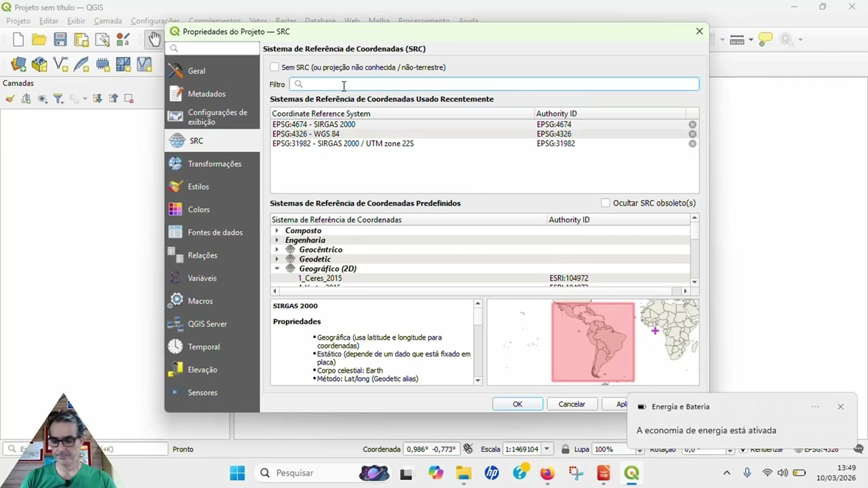This screenshot has height=488, width=868.
Task: Open Windows Start menu
Action: click(237, 472)
